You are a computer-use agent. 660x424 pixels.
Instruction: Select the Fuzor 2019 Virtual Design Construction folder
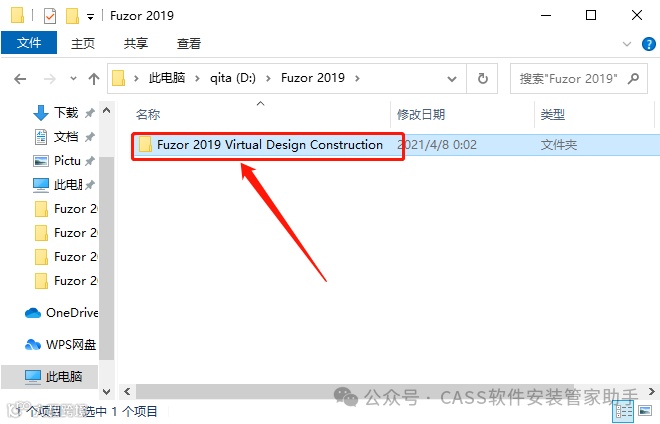pos(269,145)
